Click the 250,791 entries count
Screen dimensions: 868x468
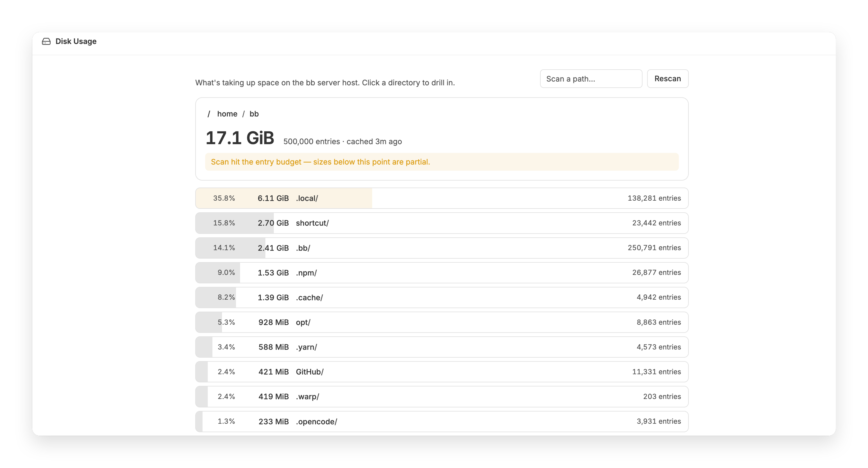654,248
